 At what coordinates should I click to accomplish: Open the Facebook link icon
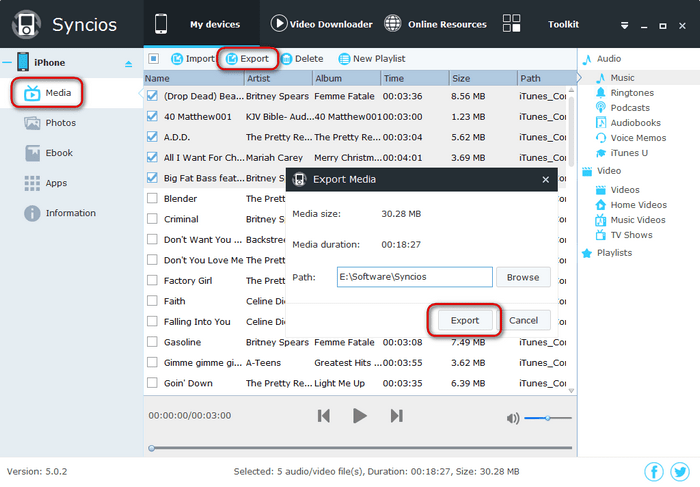point(654,471)
